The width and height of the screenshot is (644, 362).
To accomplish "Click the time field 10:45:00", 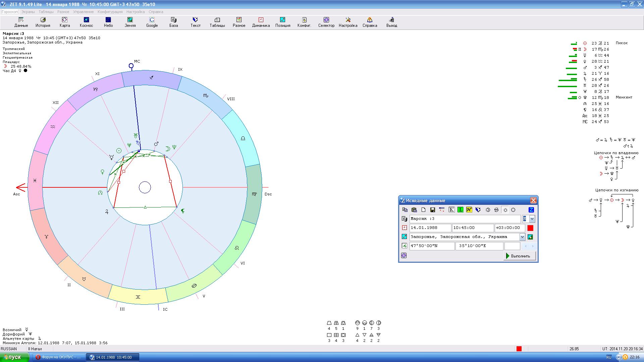I will coord(473,228).
